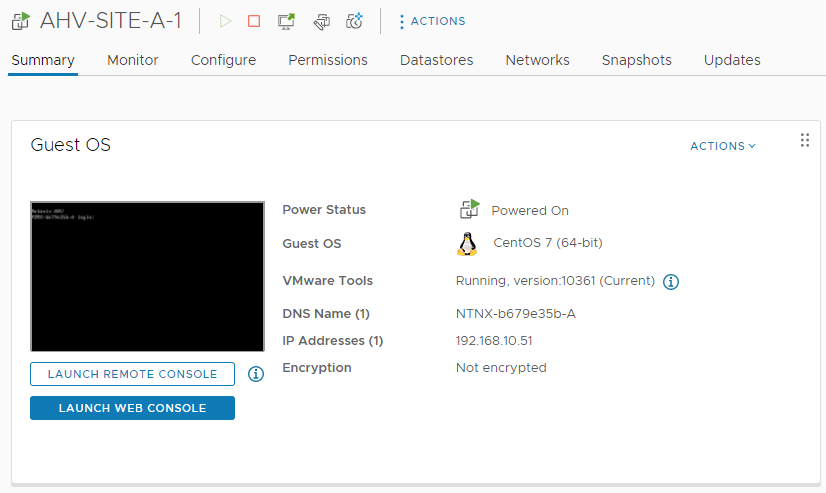Click the Guest OS card drag handle dots
The width and height of the screenshot is (826, 493).
point(804,140)
